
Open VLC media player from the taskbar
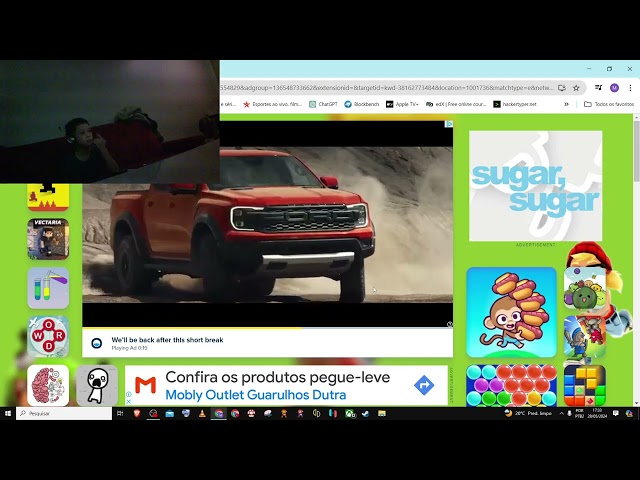point(202,413)
